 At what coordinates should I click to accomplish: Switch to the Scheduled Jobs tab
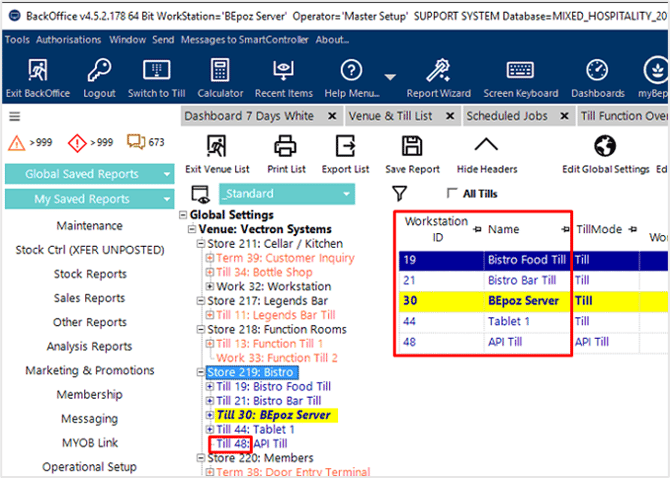506,116
